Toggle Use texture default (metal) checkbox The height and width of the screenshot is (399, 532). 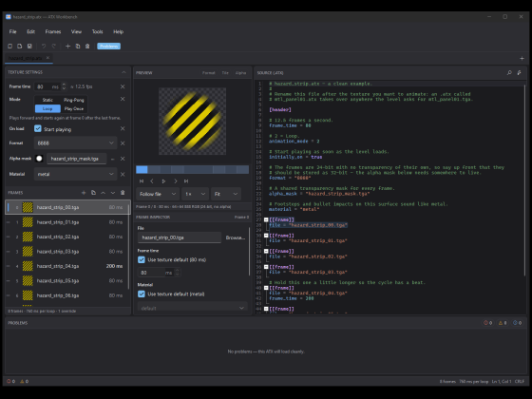click(142, 294)
